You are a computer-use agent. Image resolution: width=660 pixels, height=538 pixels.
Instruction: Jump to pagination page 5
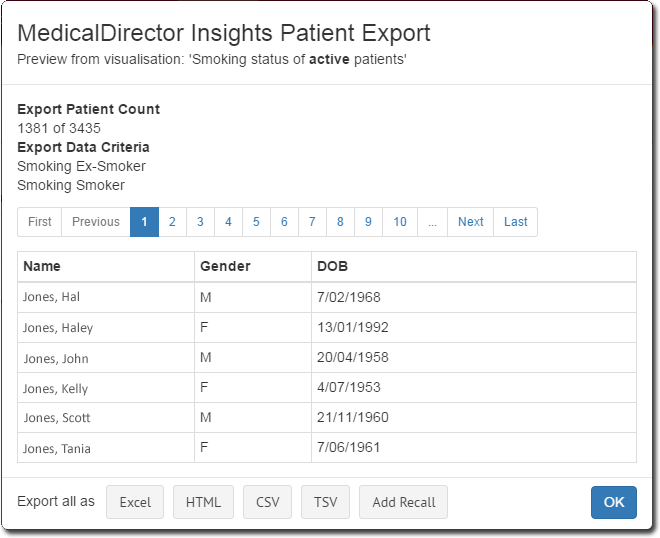(256, 222)
